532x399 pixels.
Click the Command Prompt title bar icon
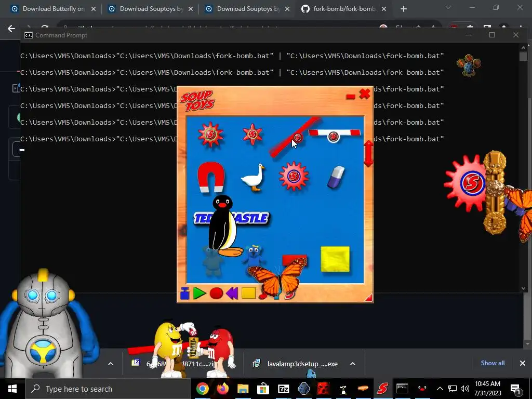tap(29, 35)
